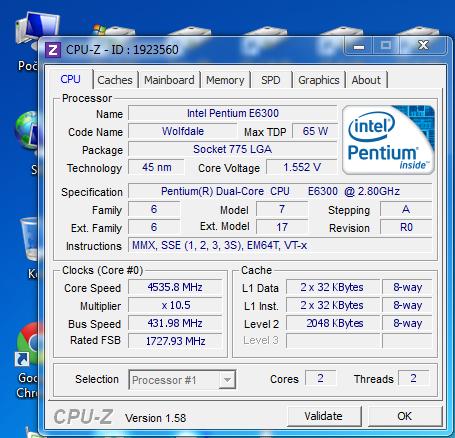
Task: Click the Level 2 8-way associativity value
Action: (407, 323)
